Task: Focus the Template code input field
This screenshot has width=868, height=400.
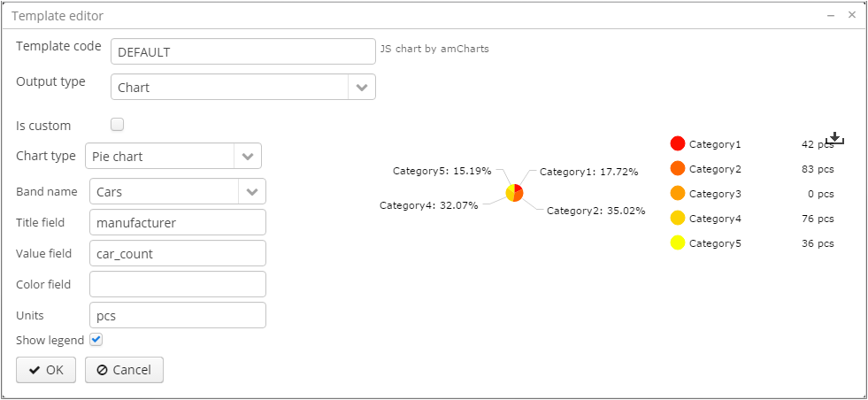Action: point(242,51)
